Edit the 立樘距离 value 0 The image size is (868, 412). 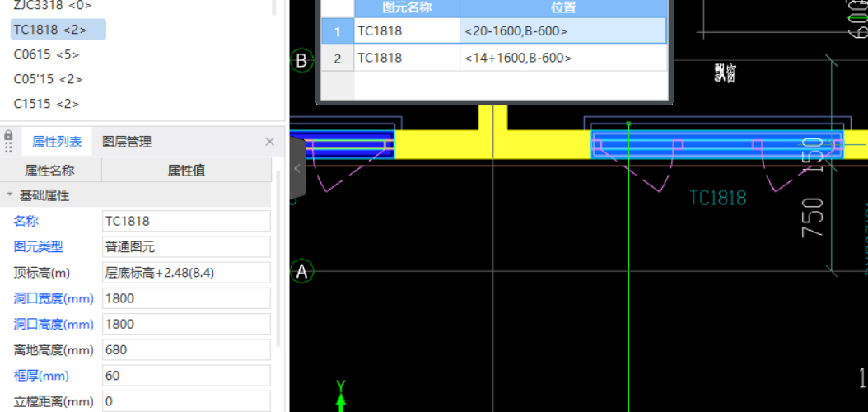coord(186,401)
